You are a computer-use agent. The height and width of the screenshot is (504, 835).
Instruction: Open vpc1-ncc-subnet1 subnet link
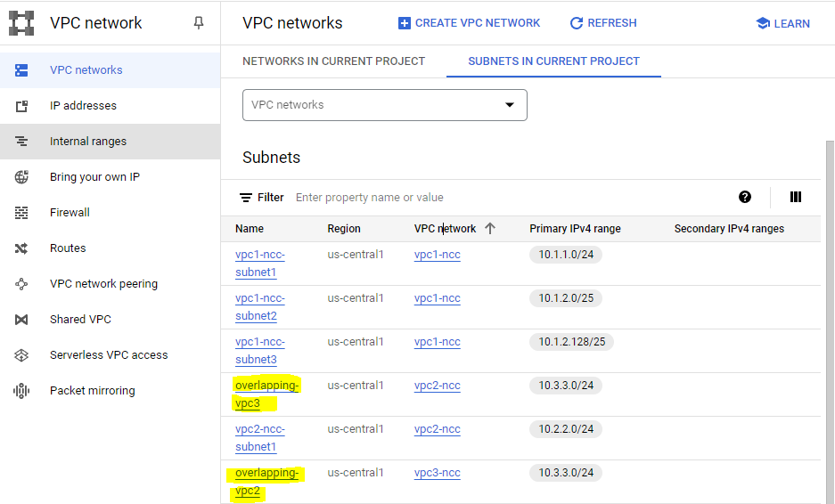coord(260,264)
